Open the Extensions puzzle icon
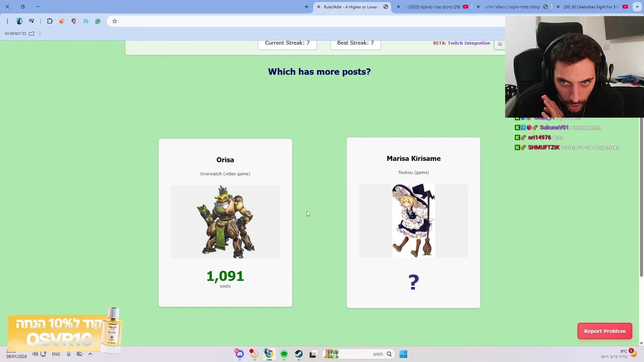Viewport: 644px width, 362px height. point(50,21)
